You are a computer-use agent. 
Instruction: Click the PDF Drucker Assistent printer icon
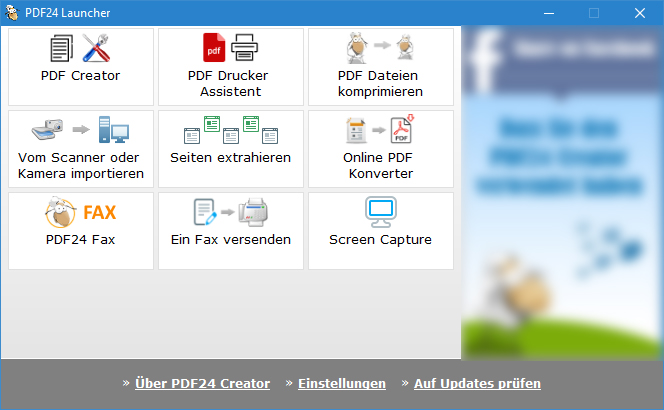(x=230, y=48)
